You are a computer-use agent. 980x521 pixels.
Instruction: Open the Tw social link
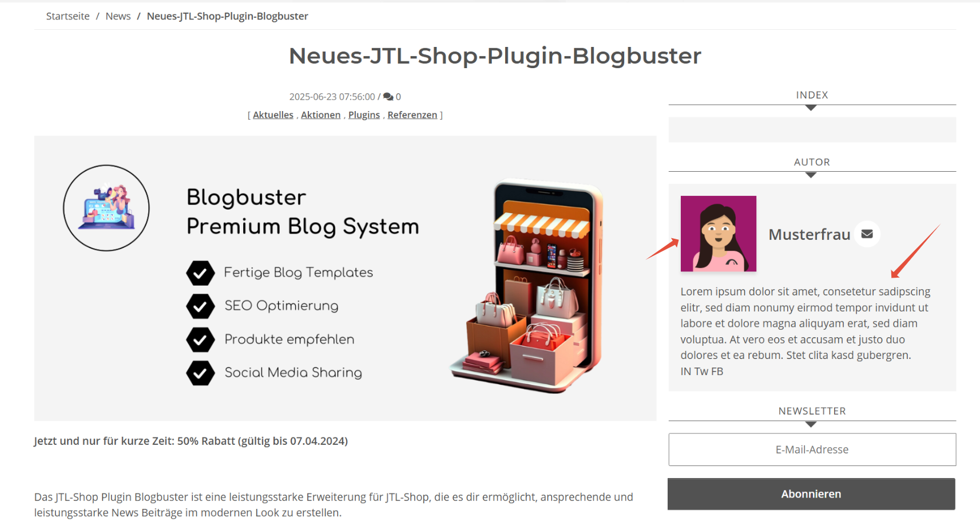pyautogui.click(x=701, y=372)
